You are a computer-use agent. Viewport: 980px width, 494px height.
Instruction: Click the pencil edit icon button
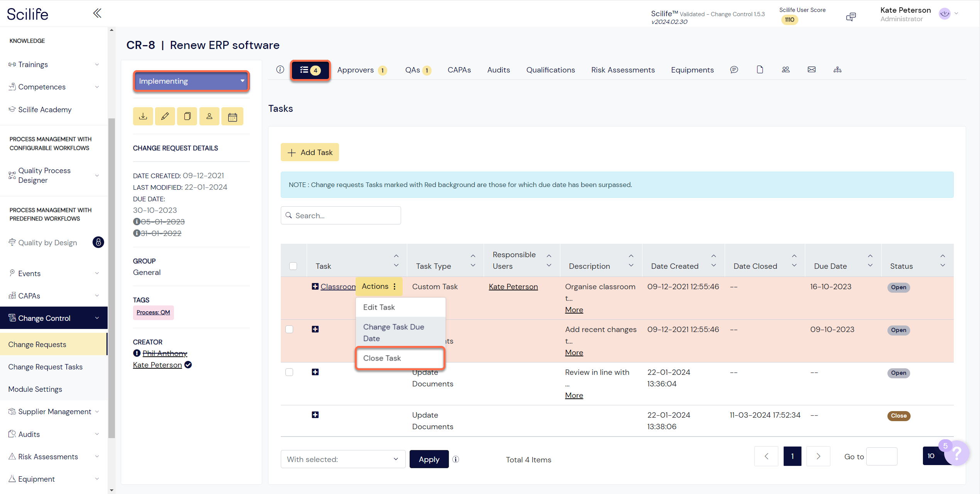(165, 116)
